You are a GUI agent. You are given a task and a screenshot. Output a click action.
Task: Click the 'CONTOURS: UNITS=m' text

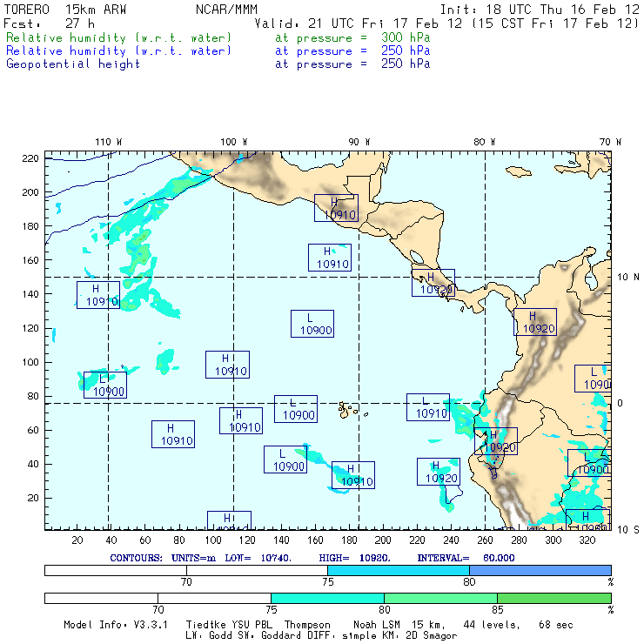(163, 558)
